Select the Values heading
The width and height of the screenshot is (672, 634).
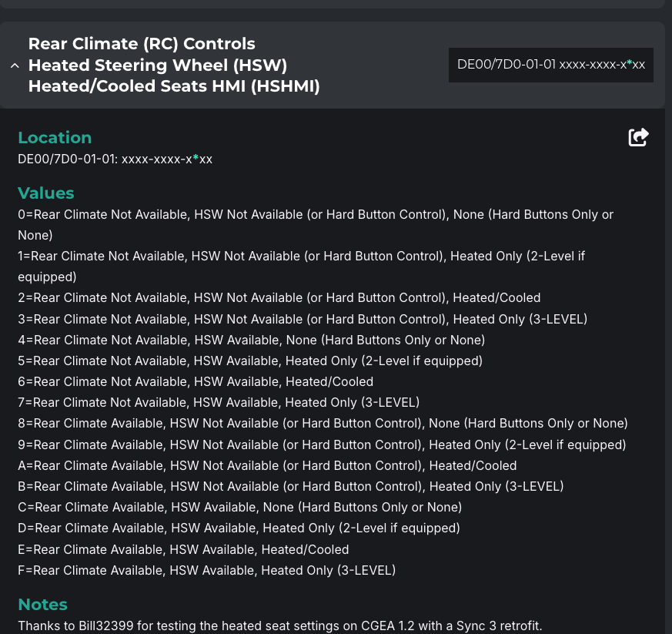(46, 193)
